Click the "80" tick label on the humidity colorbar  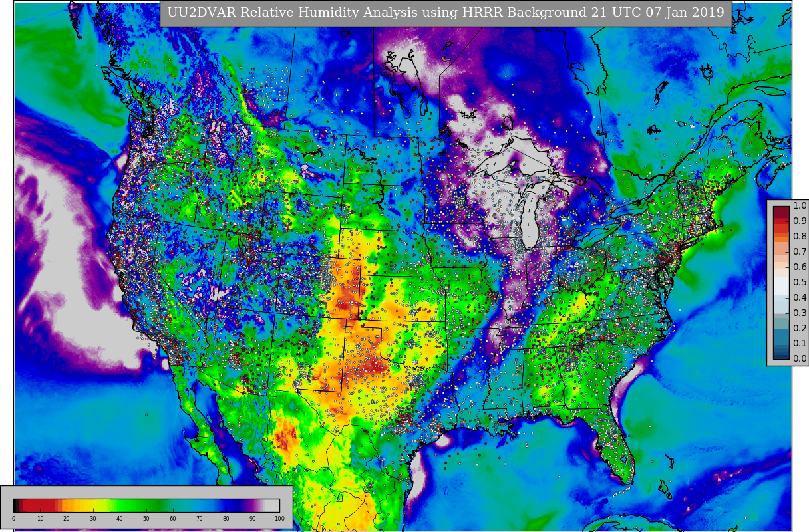226,519
